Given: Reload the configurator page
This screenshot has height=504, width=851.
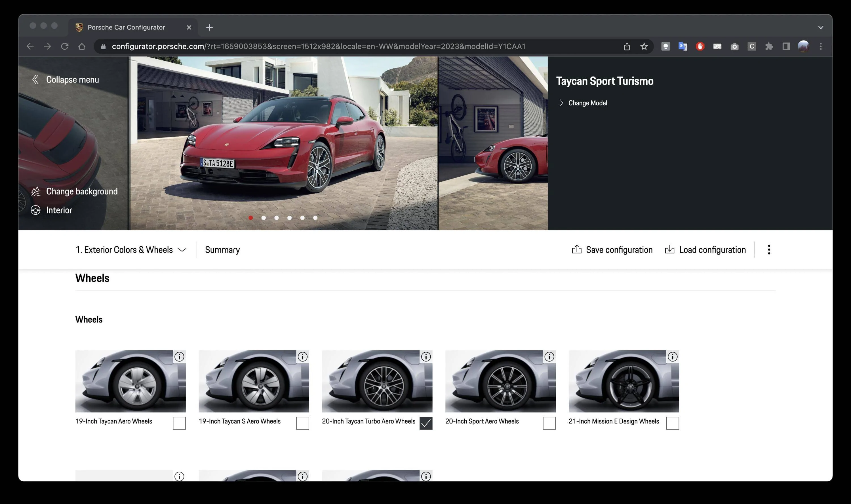Looking at the screenshot, I should click(x=65, y=46).
